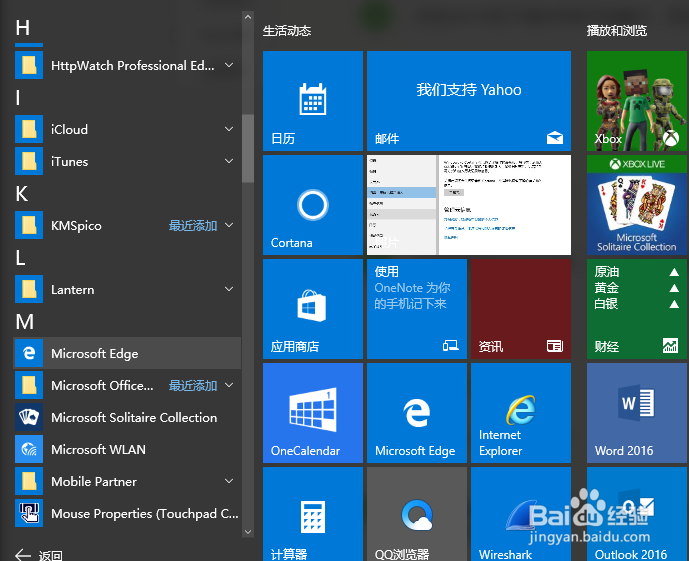The image size is (689, 561).
Task: Click the iTunes folder icon
Action: coord(29,161)
